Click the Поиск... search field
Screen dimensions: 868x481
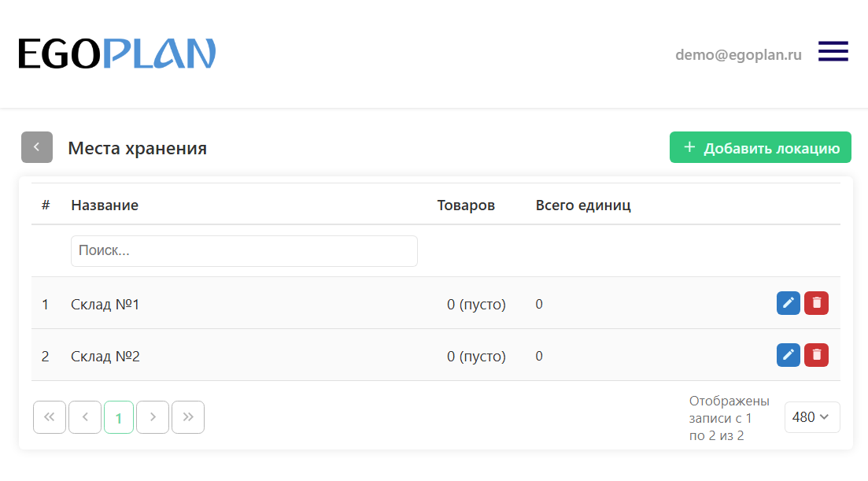[x=244, y=251]
